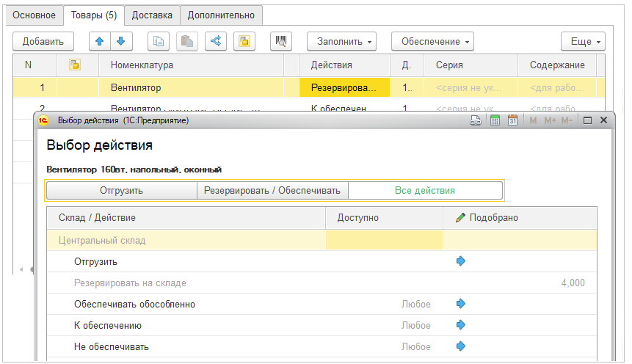Open the Обеспечение dropdown
This screenshot has height=364, width=632.
(x=432, y=42)
